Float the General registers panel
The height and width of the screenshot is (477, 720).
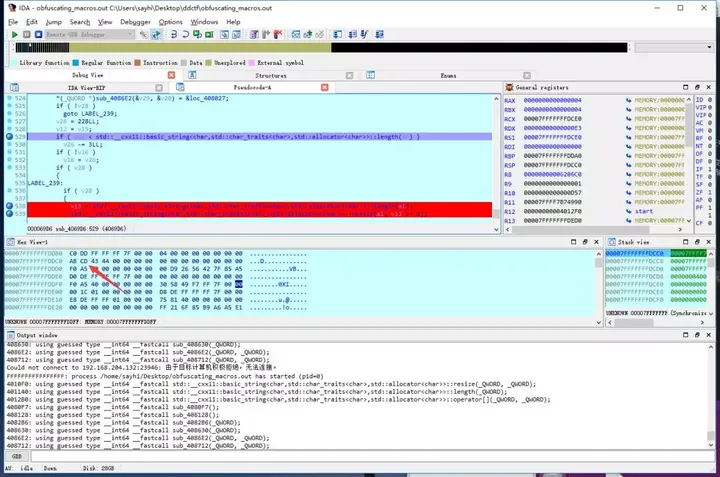pos(697,87)
